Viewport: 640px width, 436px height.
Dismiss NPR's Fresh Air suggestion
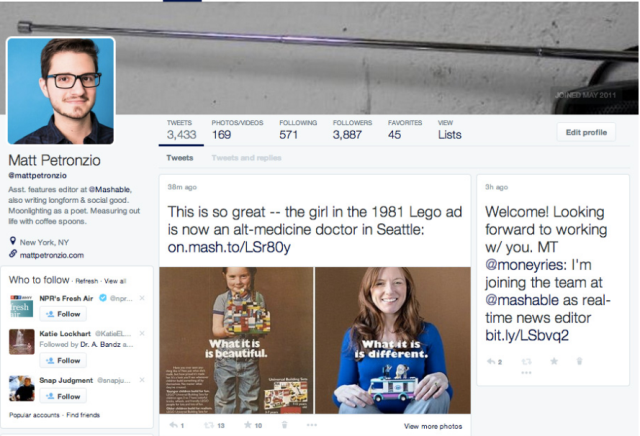pyautogui.click(x=142, y=298)
